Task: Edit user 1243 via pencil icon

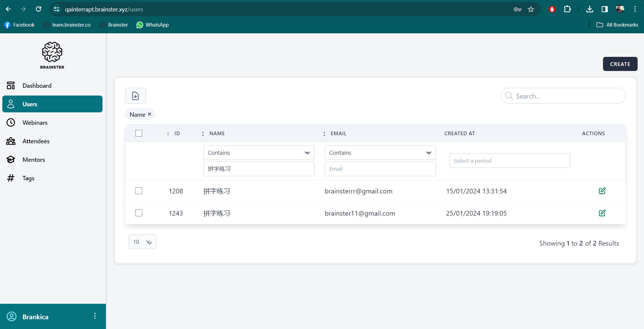Action: [602, 213]
